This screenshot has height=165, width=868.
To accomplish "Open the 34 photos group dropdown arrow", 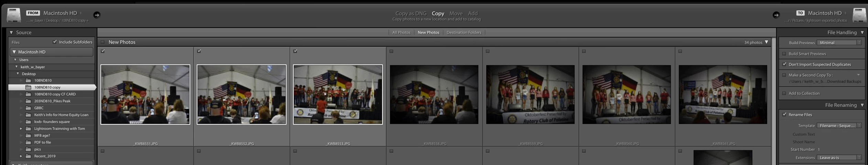I will [x=767, y=42].
